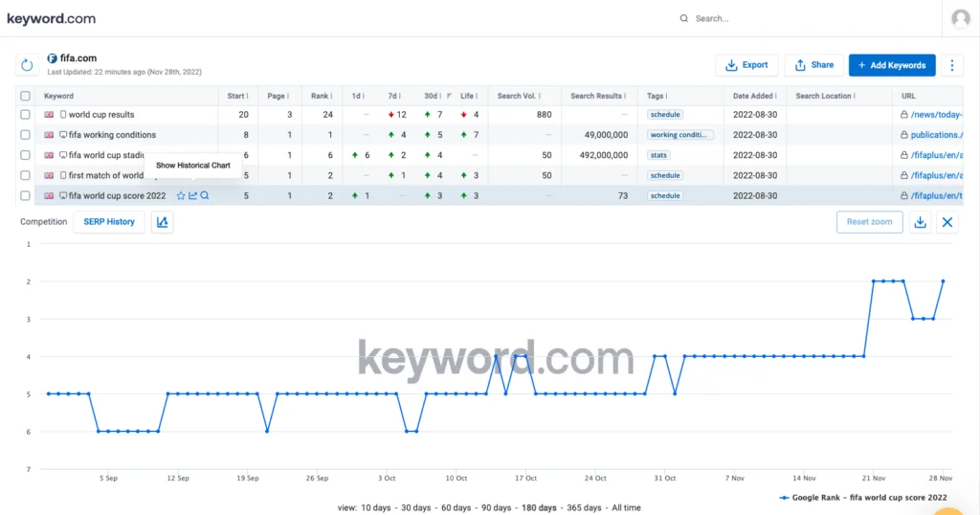This screenshot has width=980, height=515.
Task: Click the schedule tag on world cup results
Action: (x=665, y=114)
